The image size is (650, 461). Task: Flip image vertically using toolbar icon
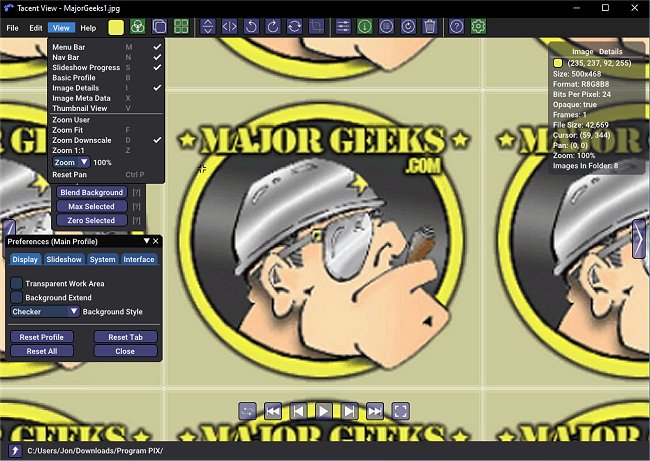208,27
